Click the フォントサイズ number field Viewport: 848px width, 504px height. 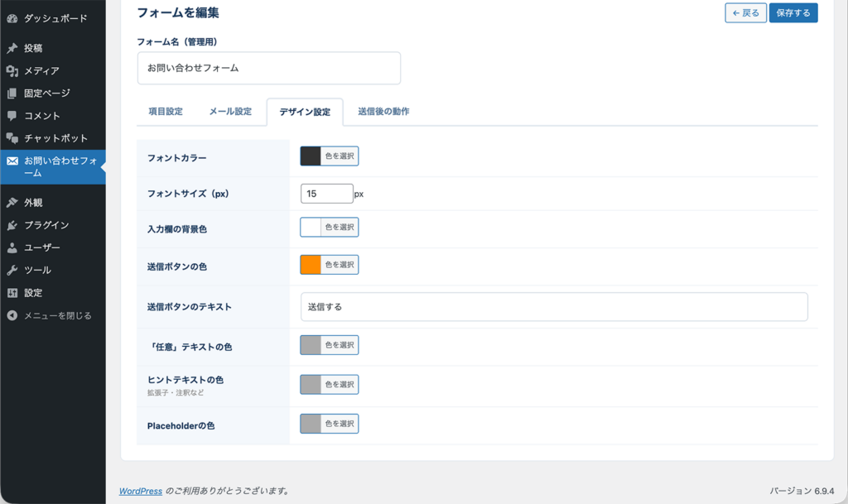[326, 194]
